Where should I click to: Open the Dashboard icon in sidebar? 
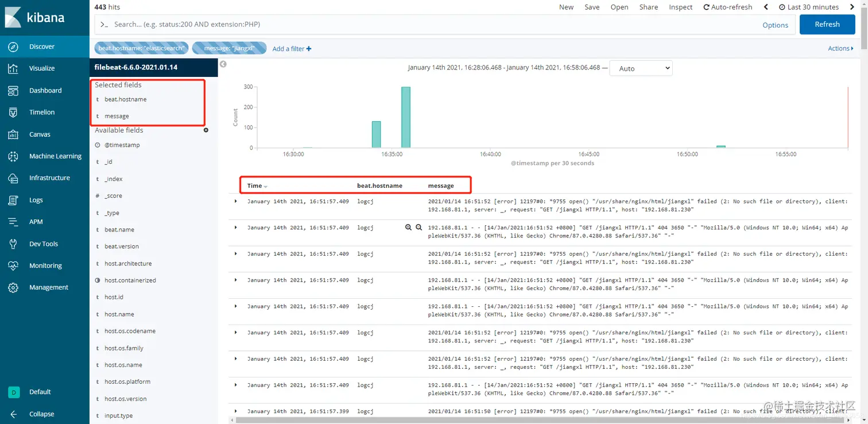point(13,91)
